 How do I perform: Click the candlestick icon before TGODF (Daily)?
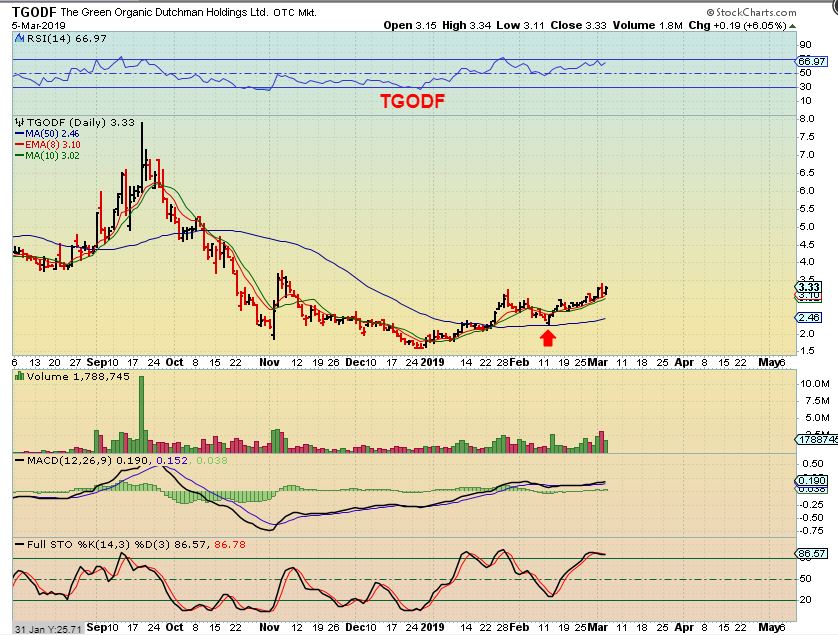tap(20, 122)
